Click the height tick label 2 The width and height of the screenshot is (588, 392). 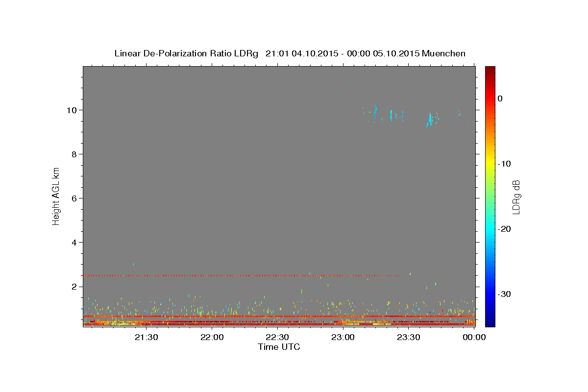point(74,286)
